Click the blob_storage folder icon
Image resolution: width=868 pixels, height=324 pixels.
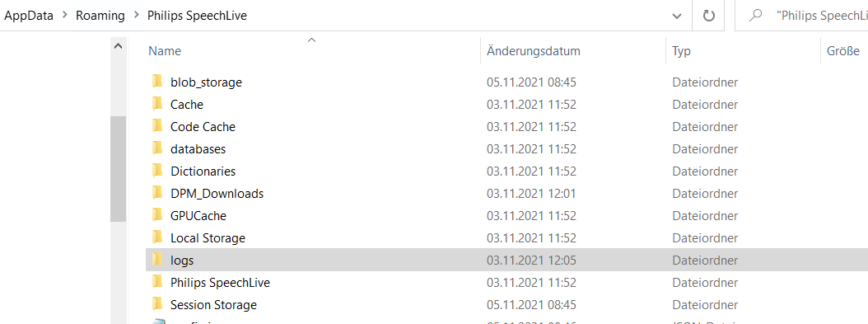(x=157, y=82)
